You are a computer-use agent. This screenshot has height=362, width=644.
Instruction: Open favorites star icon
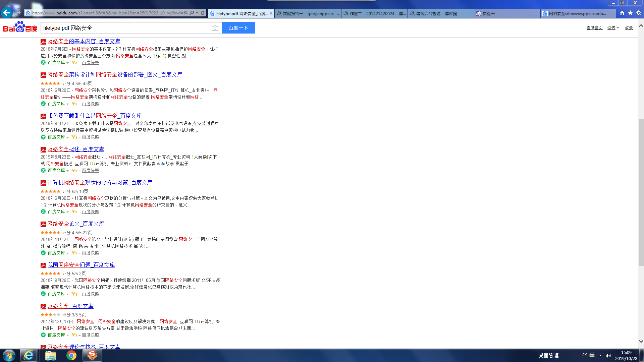(x=630, y=13)
